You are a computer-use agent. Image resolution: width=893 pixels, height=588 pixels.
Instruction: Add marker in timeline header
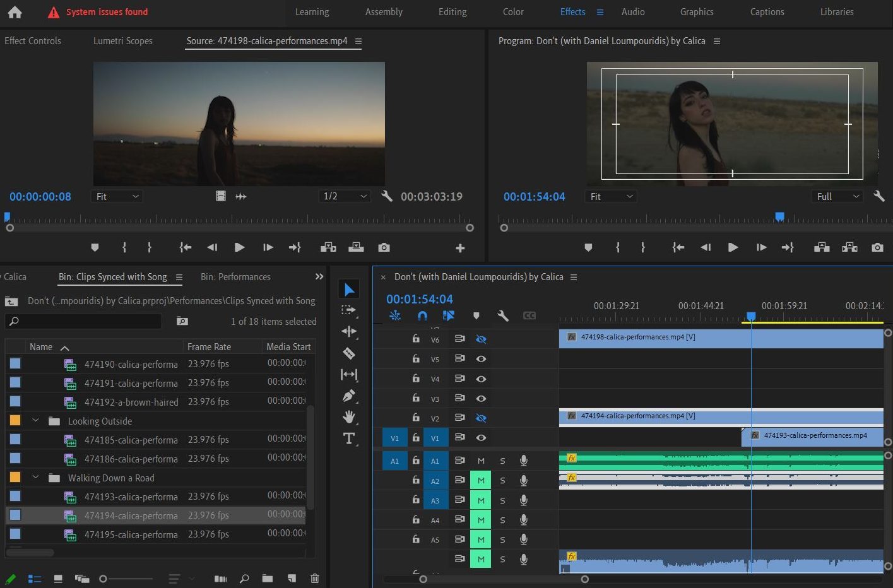coord(476,315)
